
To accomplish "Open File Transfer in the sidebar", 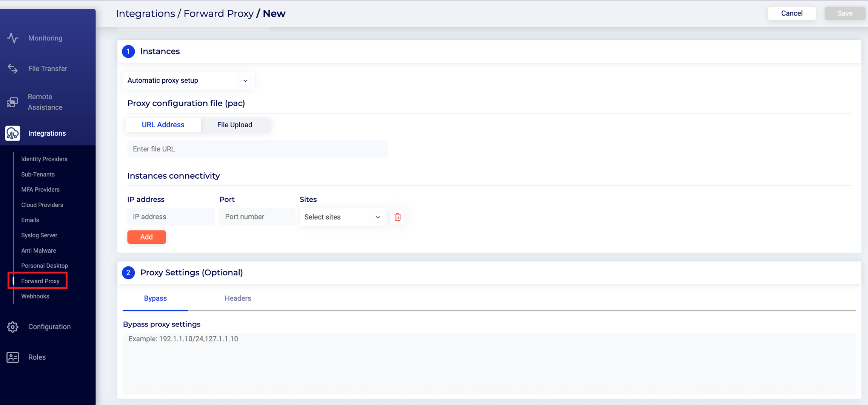I will point(48,68).
